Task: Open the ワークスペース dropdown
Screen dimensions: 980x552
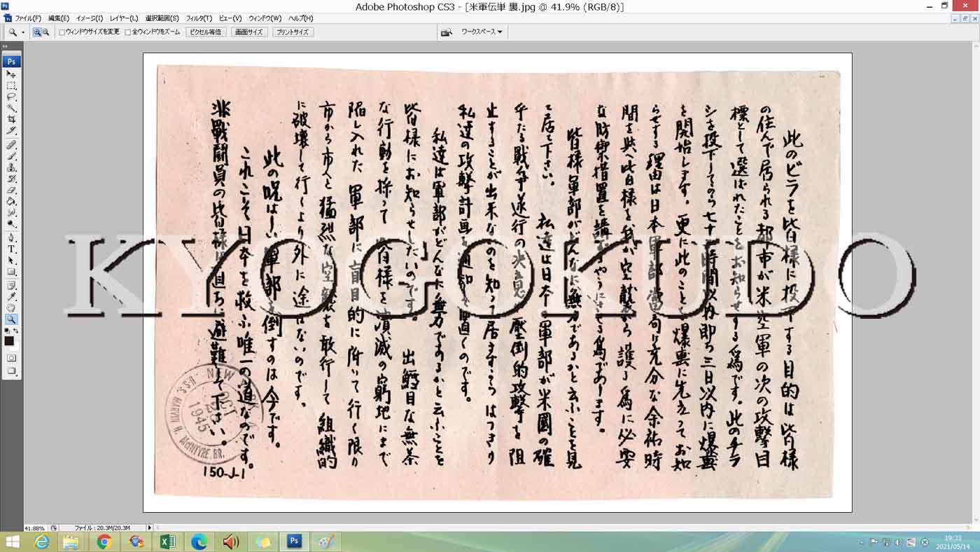Action: (482, 32)
